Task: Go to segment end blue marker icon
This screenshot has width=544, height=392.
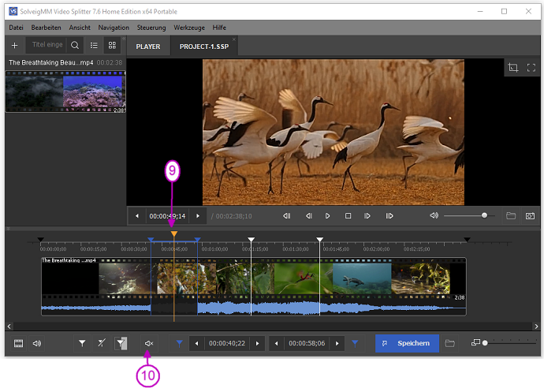Action: [x=355, y=343]
